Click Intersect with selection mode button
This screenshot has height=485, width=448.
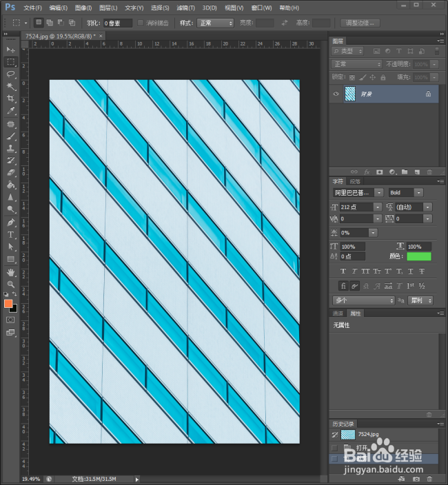click(x=72, y=23)
